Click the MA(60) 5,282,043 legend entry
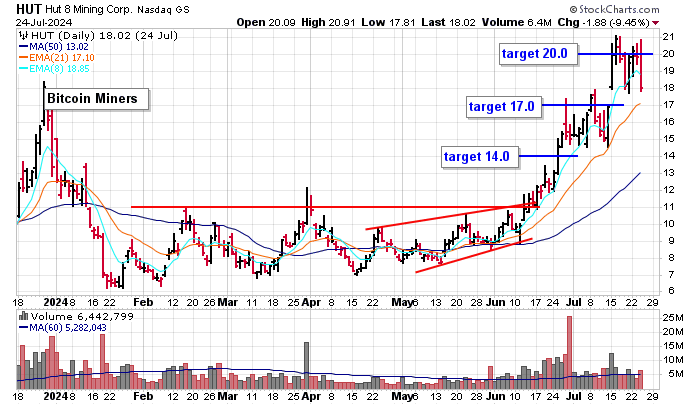Image resolution: width=700 pixels, height=405 pixels. click(x=62, y=328)
